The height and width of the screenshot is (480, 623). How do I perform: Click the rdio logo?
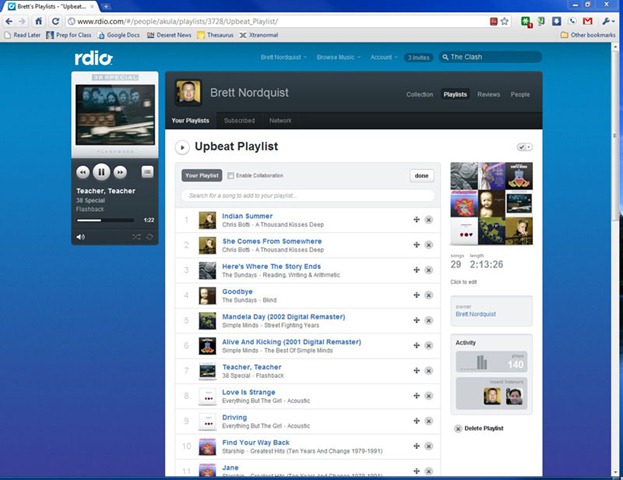pyautogui.click(x=93, y=58)
